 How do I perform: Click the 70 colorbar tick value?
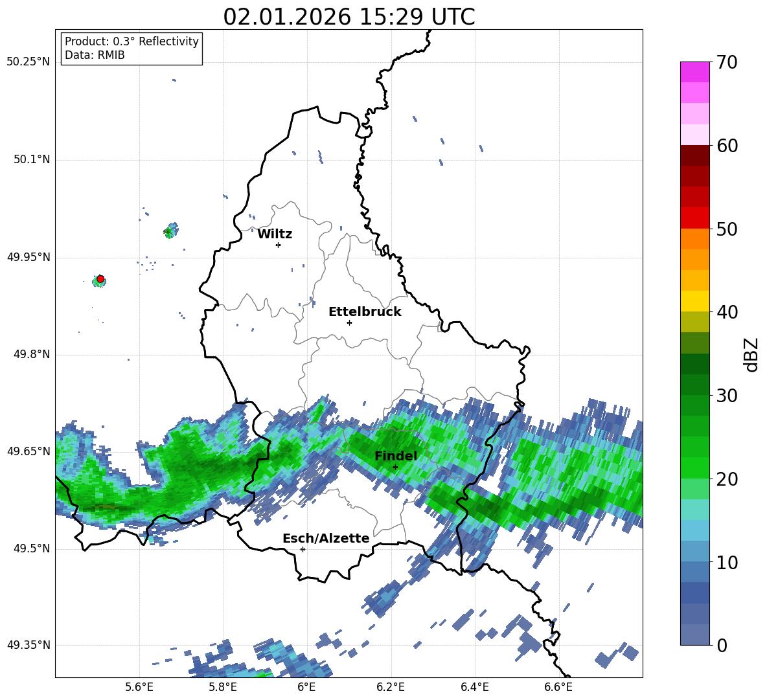(727, 63)
